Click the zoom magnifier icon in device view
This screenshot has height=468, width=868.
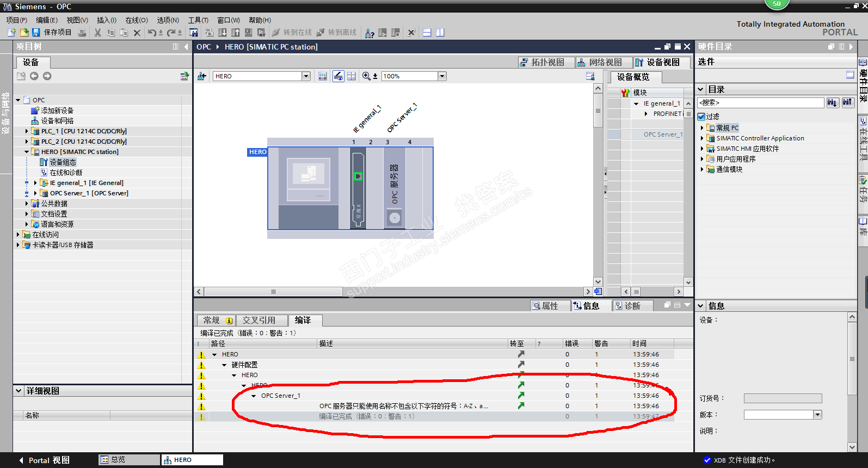tap(366, 76)
